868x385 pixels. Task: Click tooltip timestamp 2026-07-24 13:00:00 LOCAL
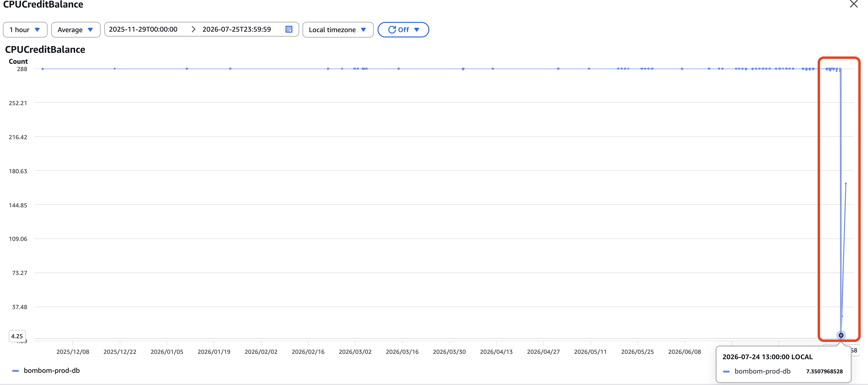pos(767,357)
